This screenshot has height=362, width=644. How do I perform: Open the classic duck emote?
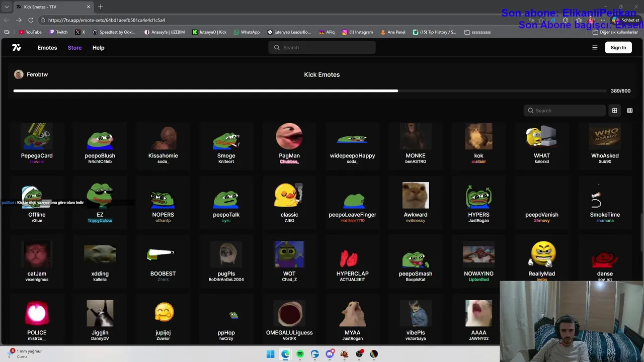[x=289, y=202]
